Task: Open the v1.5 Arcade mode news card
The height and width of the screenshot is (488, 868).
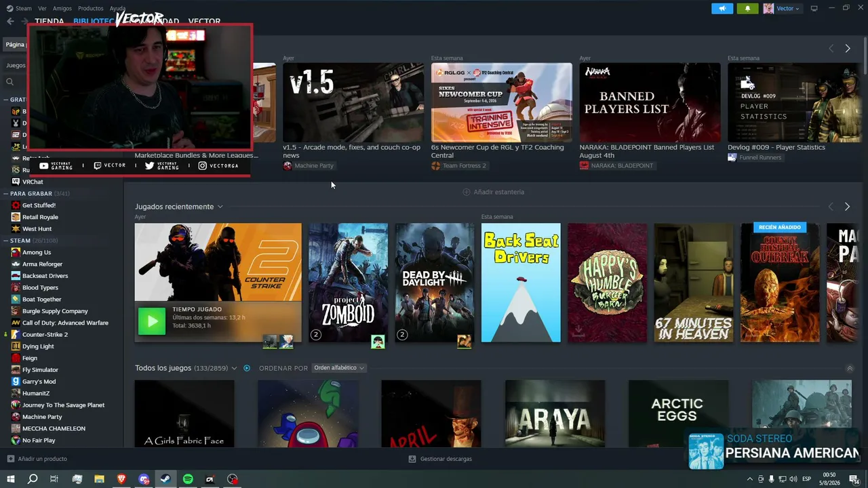Action: pos(353,102)
